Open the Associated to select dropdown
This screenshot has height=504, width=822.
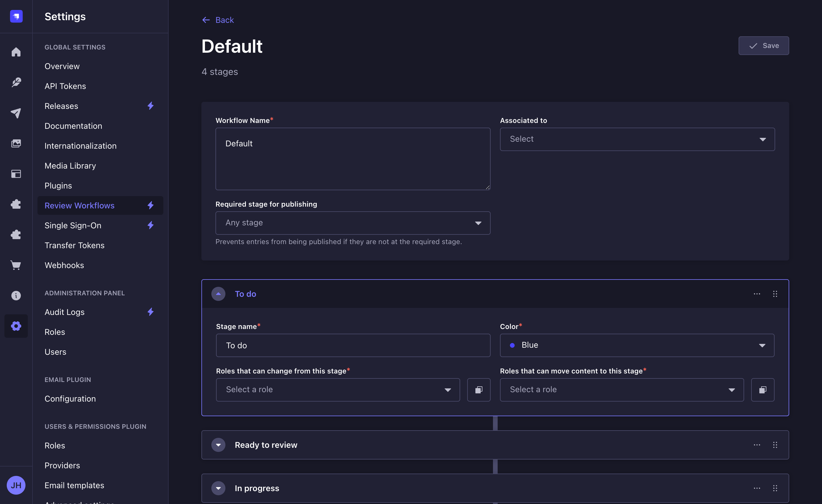coord(637,139)
